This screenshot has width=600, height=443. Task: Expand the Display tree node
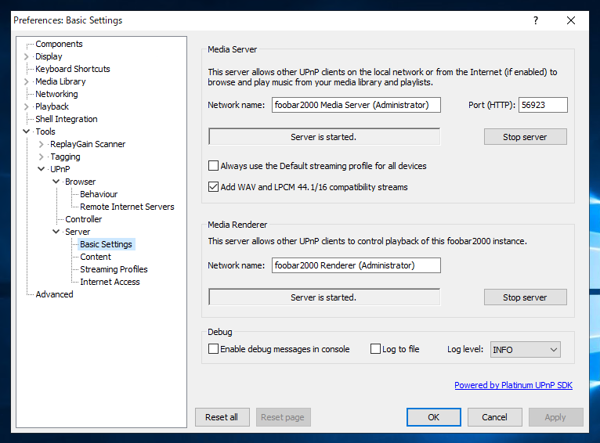pyautogui.click(x=26, y=57)
